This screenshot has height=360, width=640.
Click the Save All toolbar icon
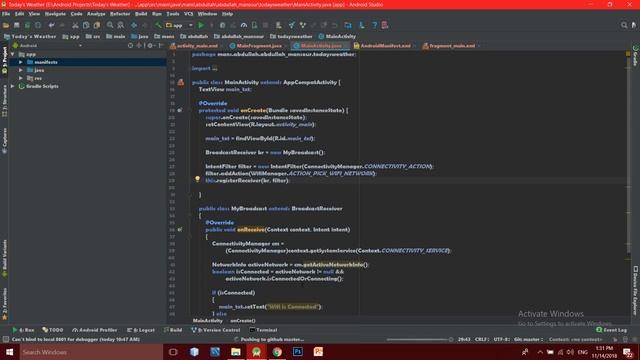[17, 25]
